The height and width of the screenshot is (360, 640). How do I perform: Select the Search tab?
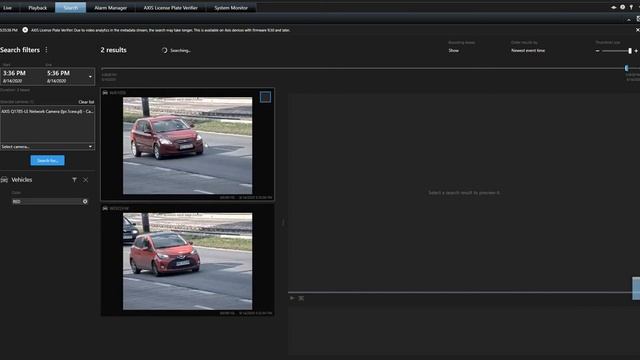pyautogui.click(x=71, y=8)
